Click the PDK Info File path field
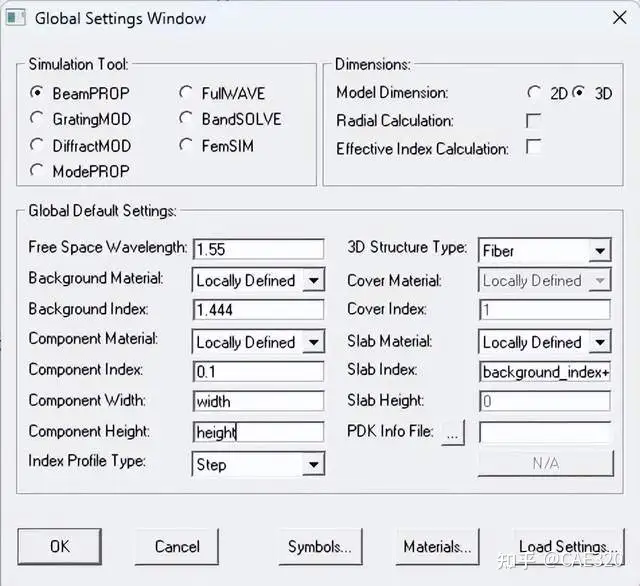640x586 pixels. (545, 432)
